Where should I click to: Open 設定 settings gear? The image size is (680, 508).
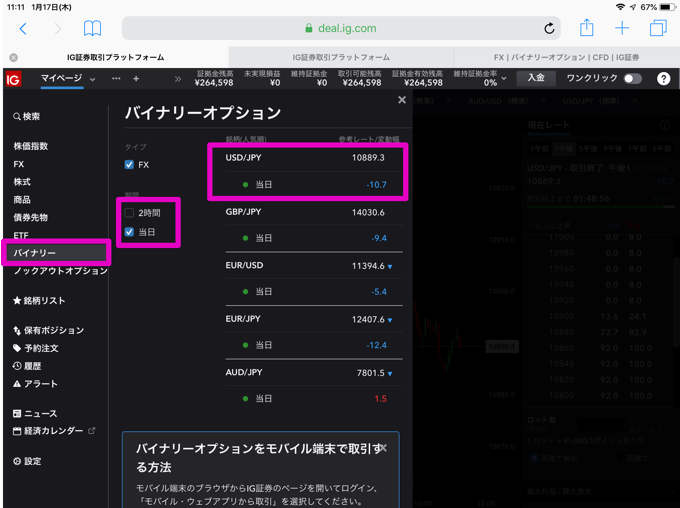[x=27, y=461]
